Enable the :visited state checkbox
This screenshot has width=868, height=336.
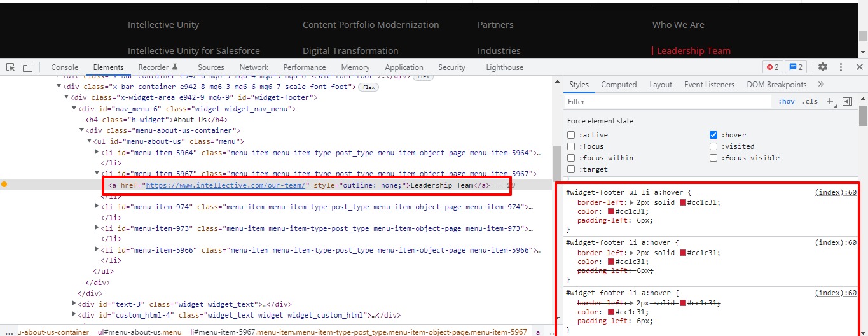[713, 146]
